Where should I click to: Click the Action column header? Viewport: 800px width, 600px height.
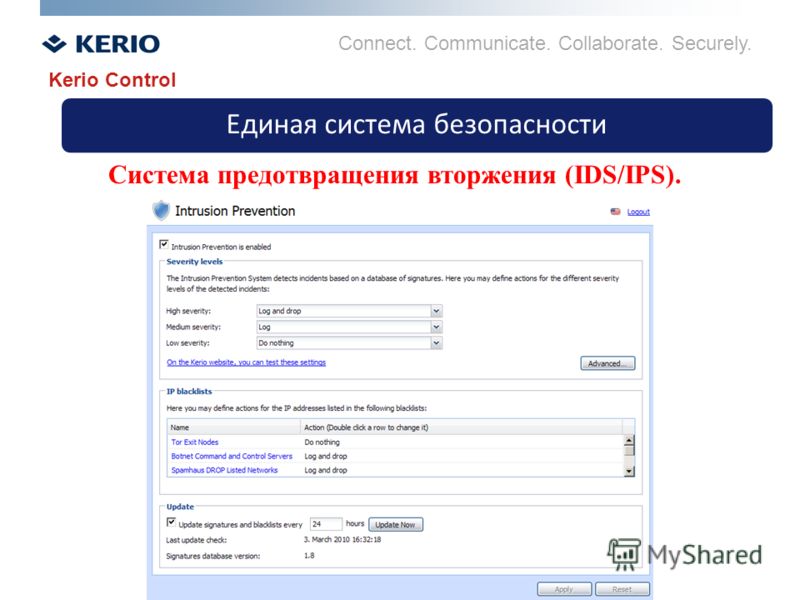pyautogui.click(x=461, y=428)
